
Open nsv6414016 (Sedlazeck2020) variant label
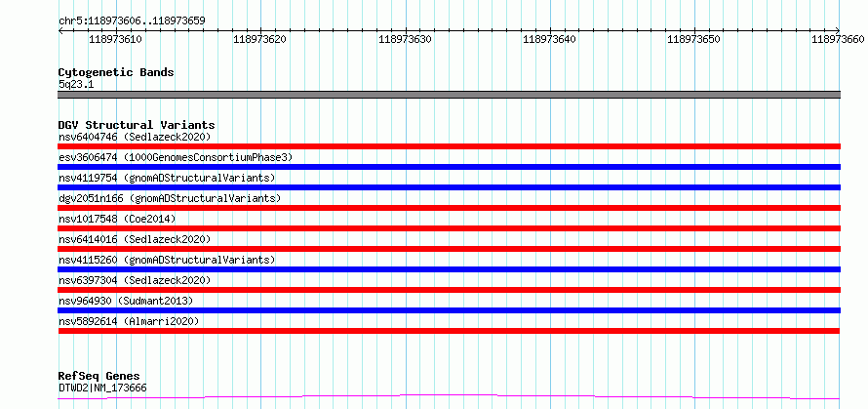click(x=135, y=239)
